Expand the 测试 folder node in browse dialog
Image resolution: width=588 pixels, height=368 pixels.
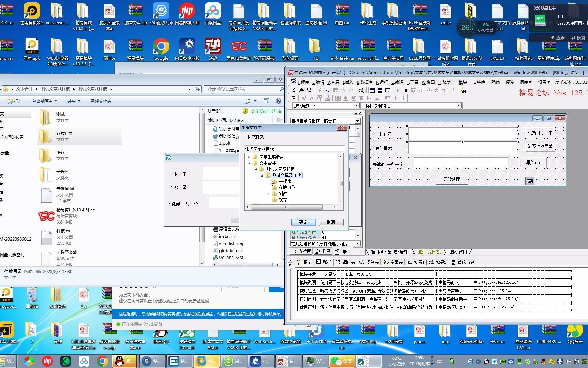coord(268,194)
